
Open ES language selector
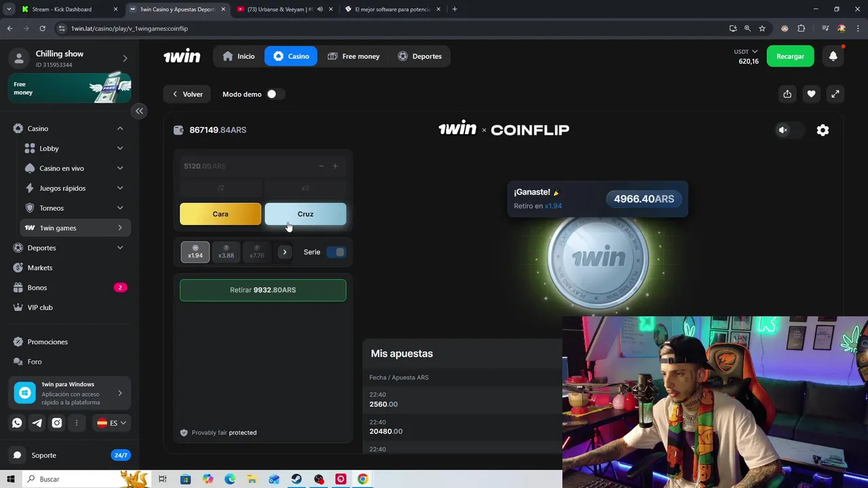[x=112, y=423]
